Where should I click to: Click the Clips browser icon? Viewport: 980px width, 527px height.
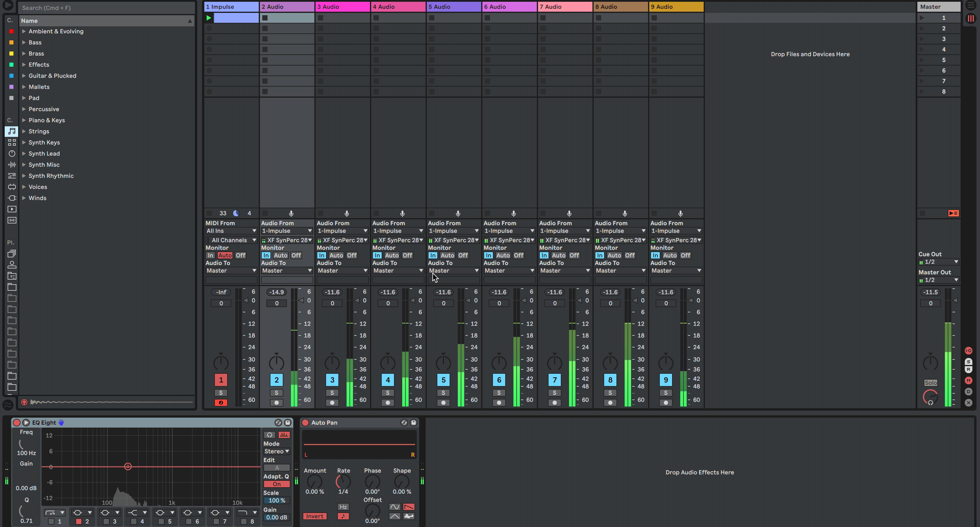click(x=12, y=209)
